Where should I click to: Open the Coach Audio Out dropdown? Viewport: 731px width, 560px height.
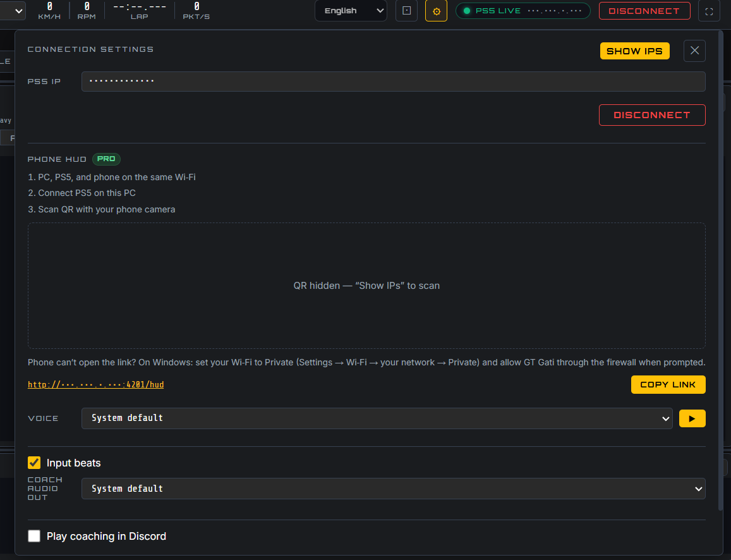(393, 489)
